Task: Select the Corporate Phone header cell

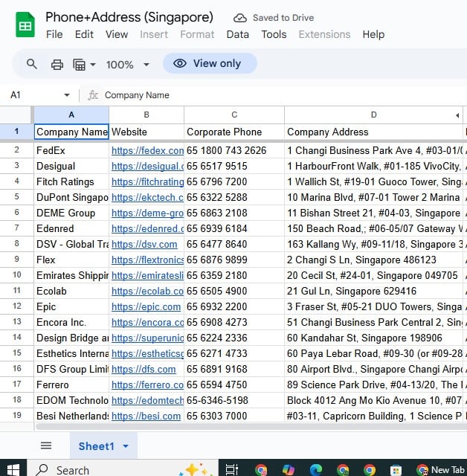Action: (234, 132)
